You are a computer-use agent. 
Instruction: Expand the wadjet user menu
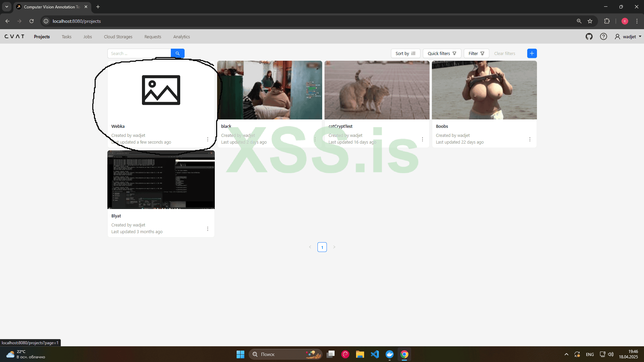(x=628, y=37)
